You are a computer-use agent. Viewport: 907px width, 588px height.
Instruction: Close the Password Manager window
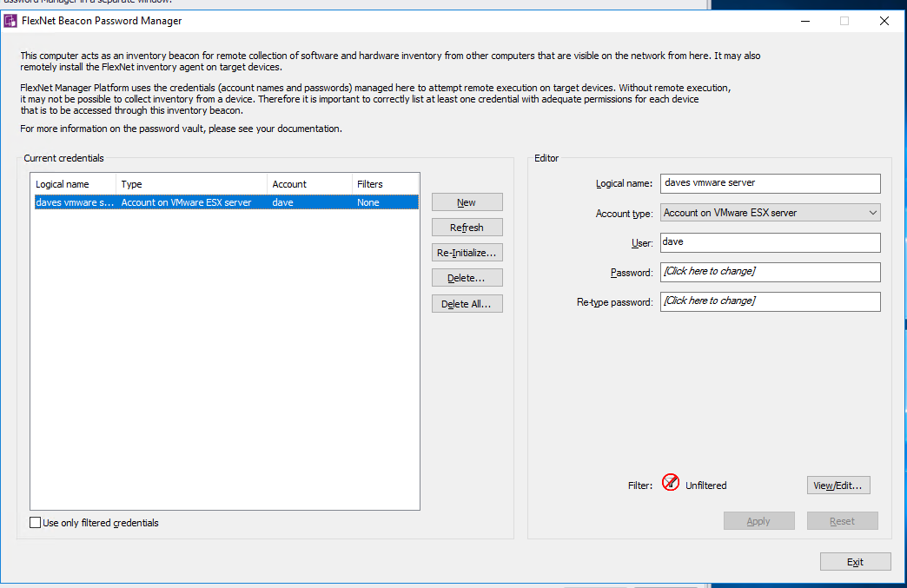(x=884, y=21)
